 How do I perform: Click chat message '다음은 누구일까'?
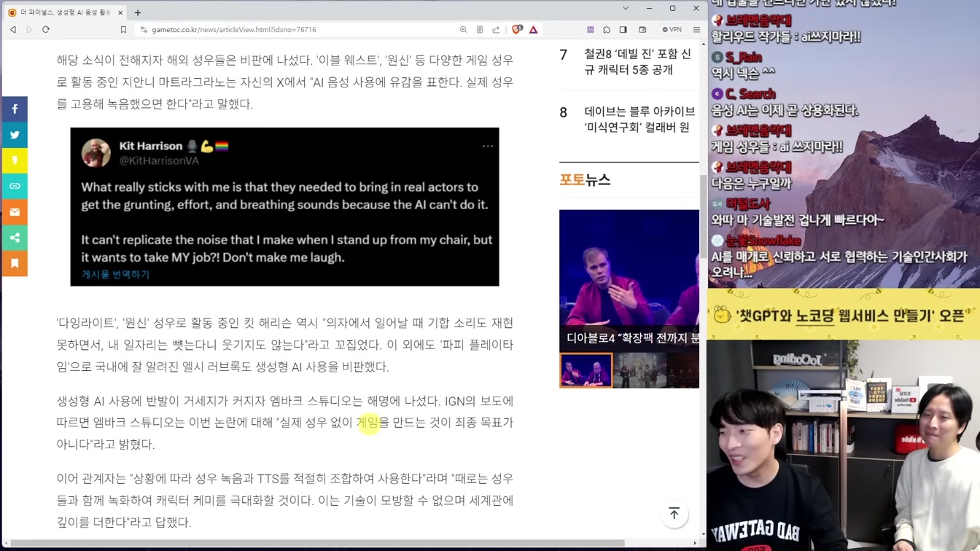pyautogui.click(x=752, y=184)
